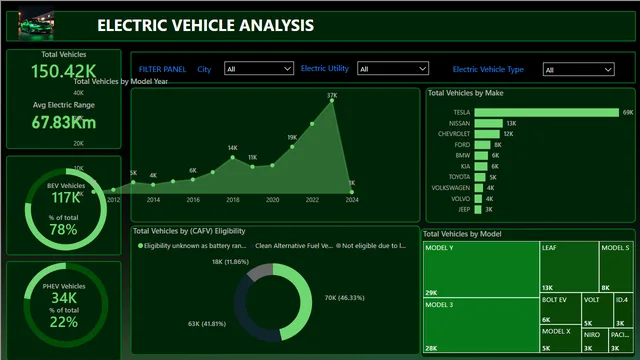Click the NIRO treemap tile
640x360 pixels.
[x=595, y=340]
